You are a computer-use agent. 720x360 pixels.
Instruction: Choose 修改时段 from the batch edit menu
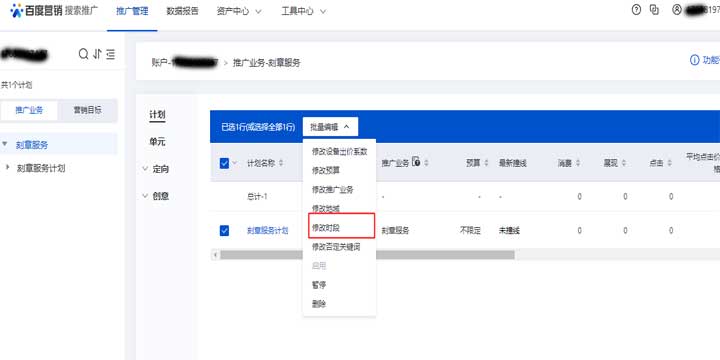326,228
